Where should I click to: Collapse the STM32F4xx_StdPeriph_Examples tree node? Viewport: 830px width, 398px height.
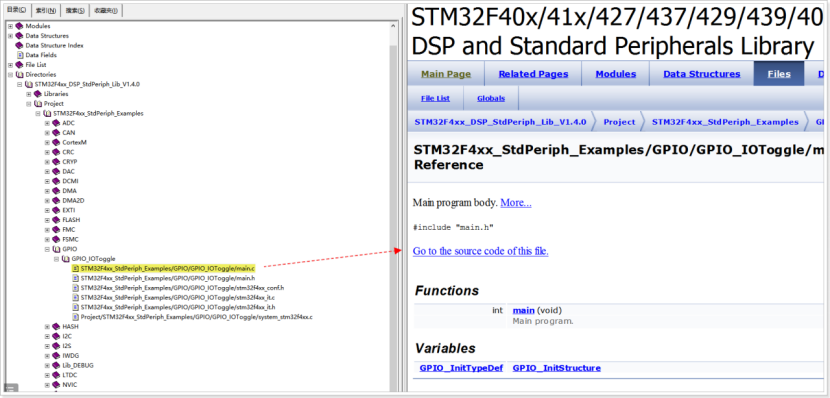[38, 113]
